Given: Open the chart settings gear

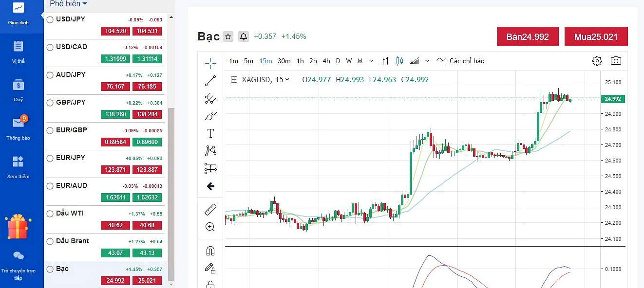Looking at the screenshot, I should [597, 61].
